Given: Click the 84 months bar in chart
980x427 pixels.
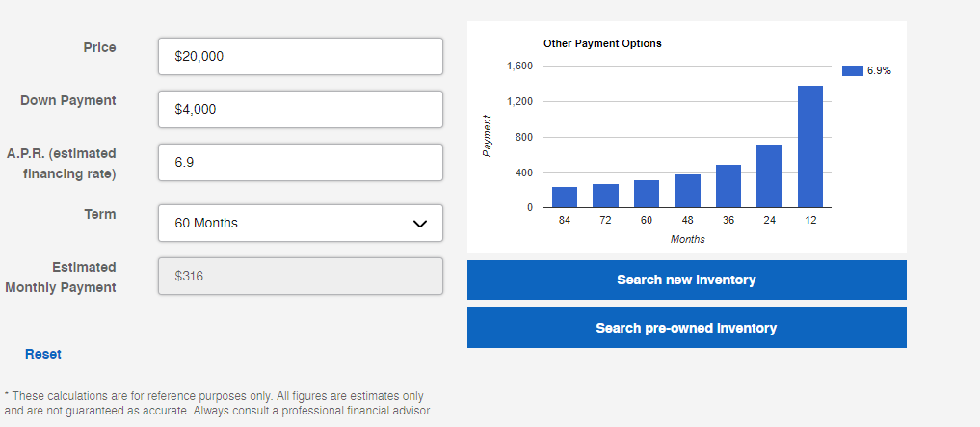Looking at the screenshot, I should [x=565, y=198].
